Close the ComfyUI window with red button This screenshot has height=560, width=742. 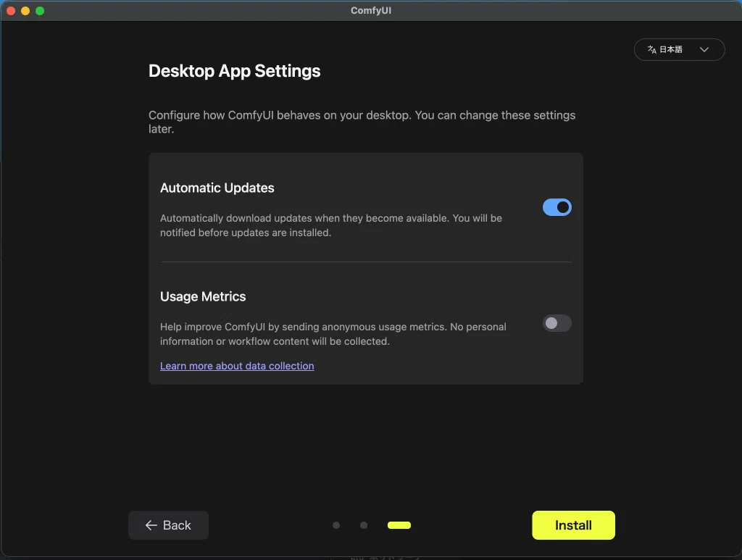[11, 10]
